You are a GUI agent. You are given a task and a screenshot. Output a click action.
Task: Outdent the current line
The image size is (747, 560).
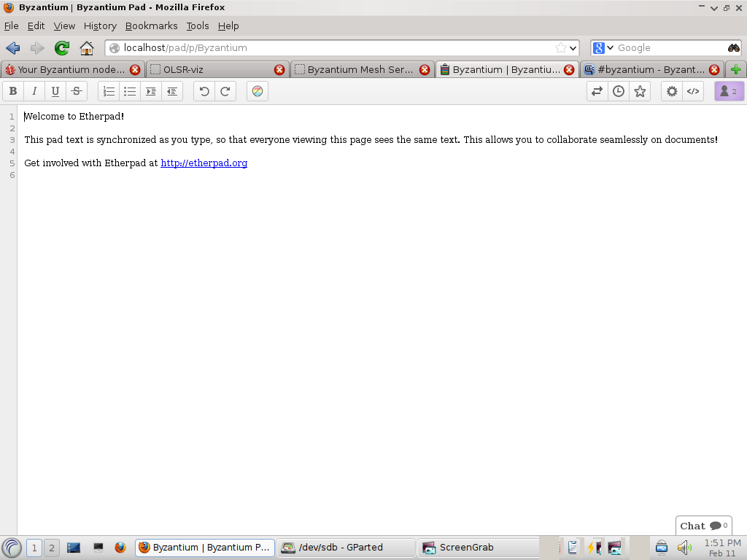[x=172, y=91]
